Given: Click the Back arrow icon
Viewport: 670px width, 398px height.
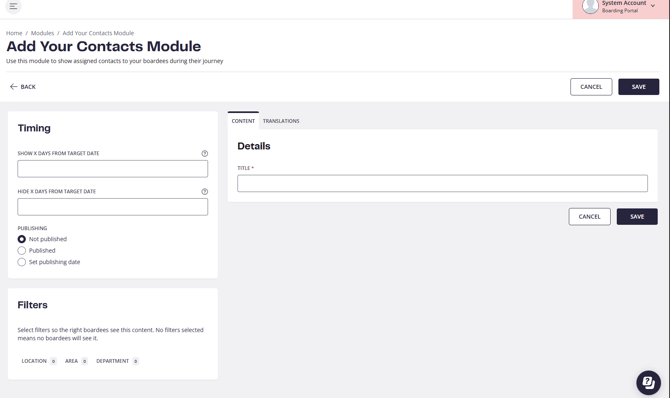Looking at the screenshot, I should [13, 87].
